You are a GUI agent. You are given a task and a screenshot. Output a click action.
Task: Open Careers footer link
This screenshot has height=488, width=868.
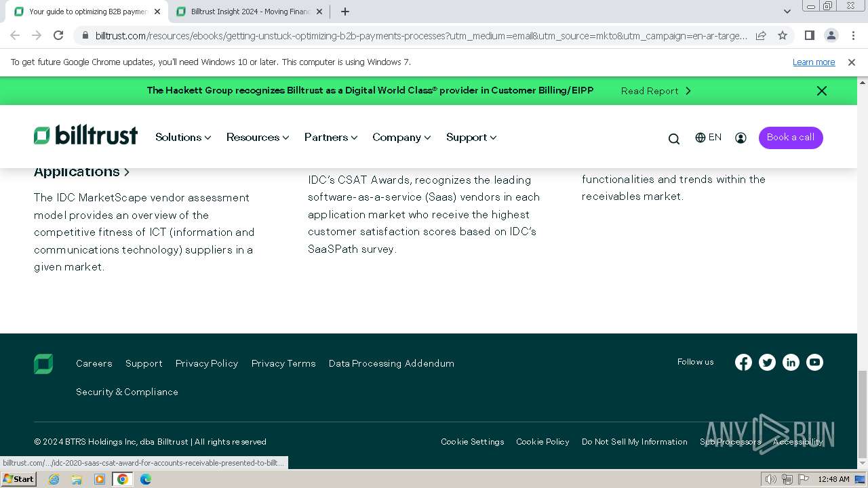94,363
